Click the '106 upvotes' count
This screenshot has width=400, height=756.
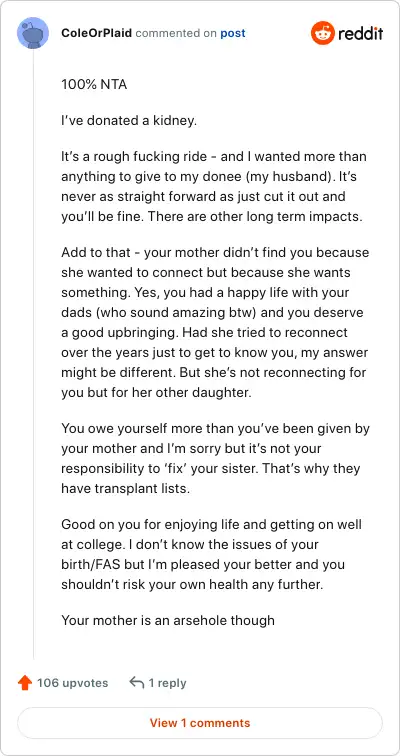pyautogui.click(x=72, y=683)
